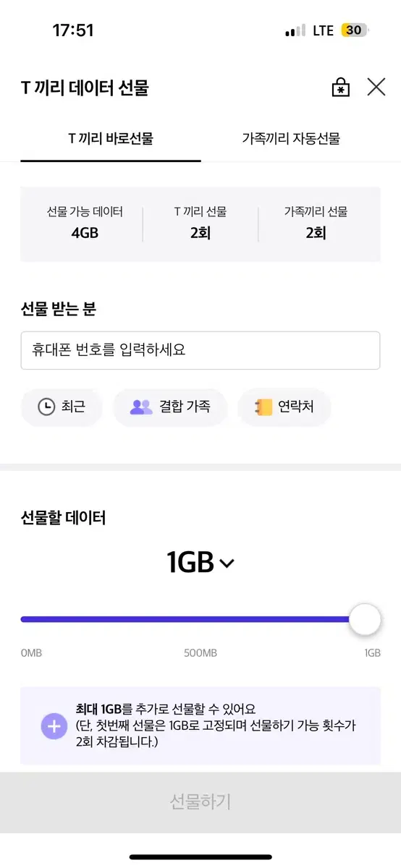401x868 pixels.
Task: Open the 1GB data amount dropdown
Action: [200, 562]
